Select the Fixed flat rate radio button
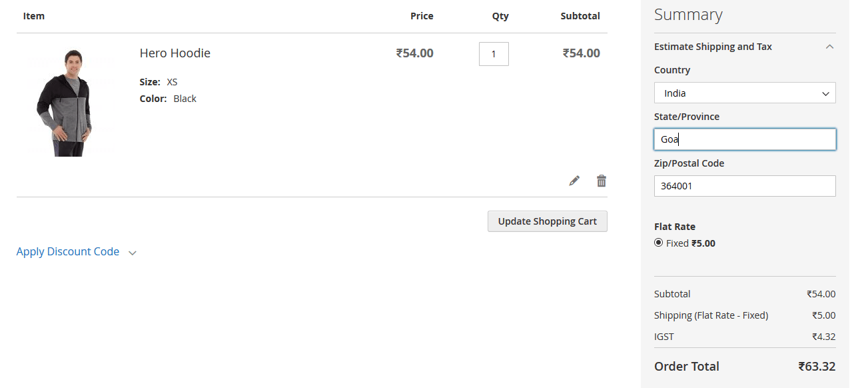 pyautogui.click(x=659, y=243)
